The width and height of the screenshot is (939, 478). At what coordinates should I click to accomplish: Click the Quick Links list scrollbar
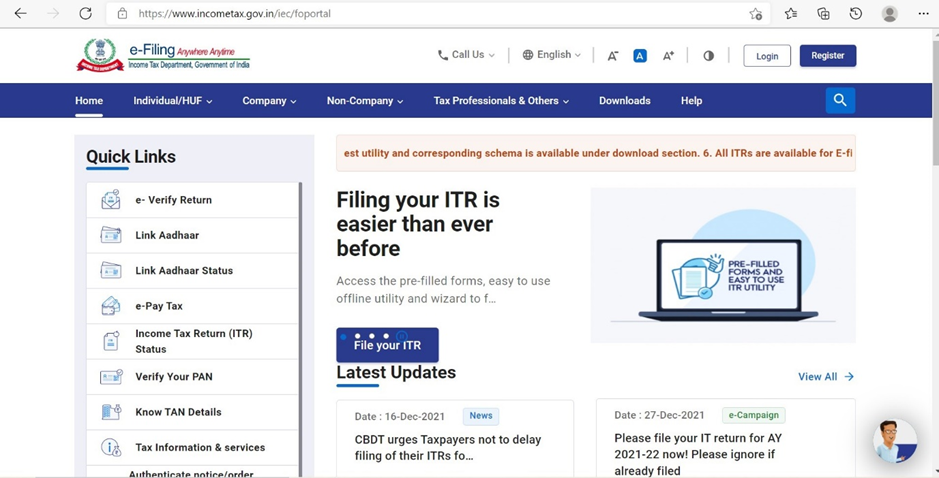(x=300, y=329)
